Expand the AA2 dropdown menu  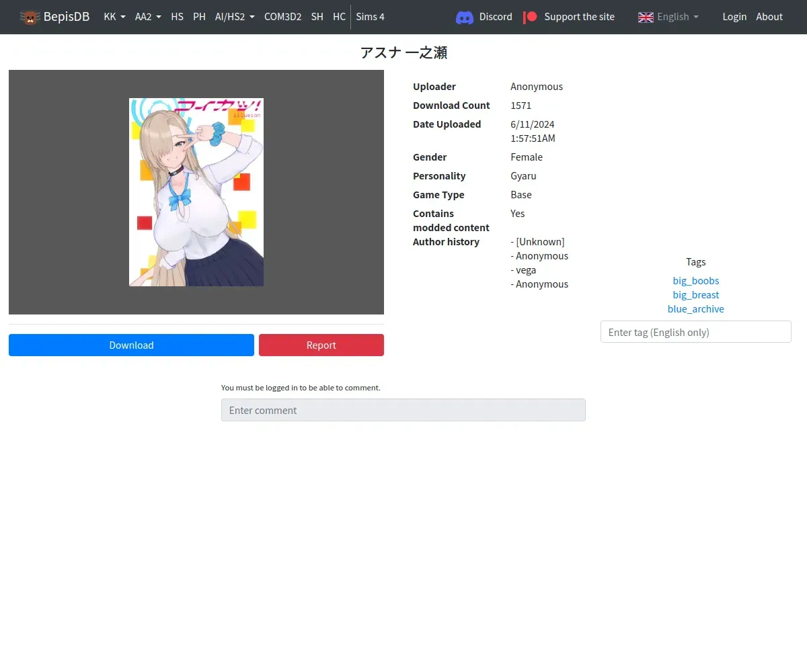pos(148,17)
